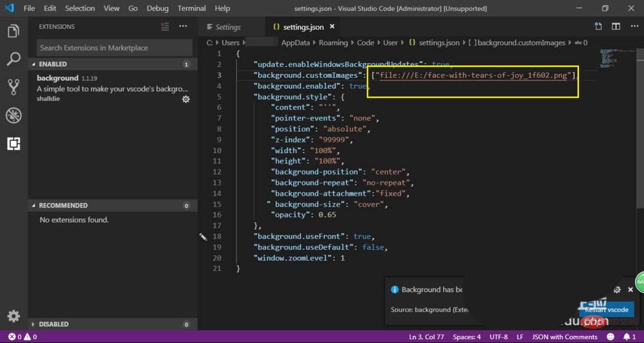
Task: Restore down the VS Code window
Action: [605, 8]
